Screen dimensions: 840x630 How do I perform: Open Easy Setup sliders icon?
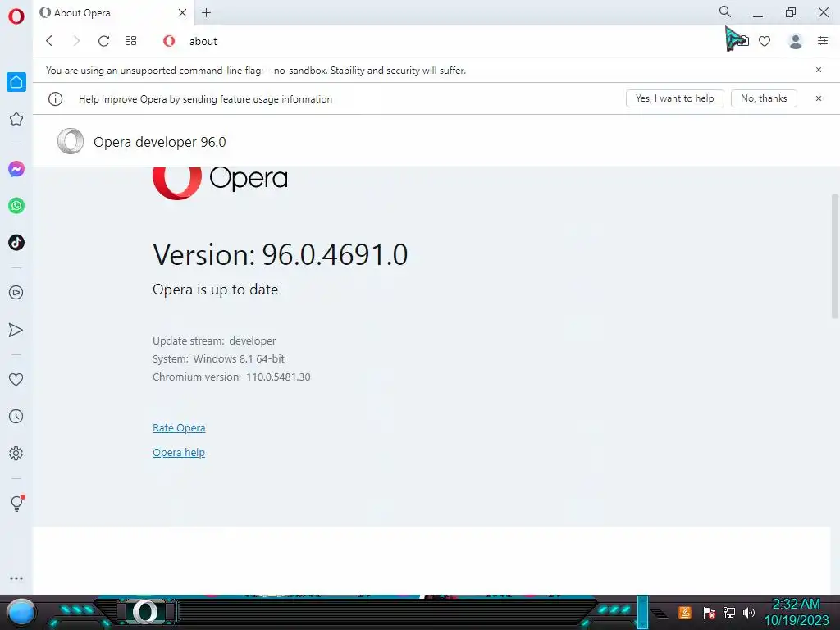823,41
